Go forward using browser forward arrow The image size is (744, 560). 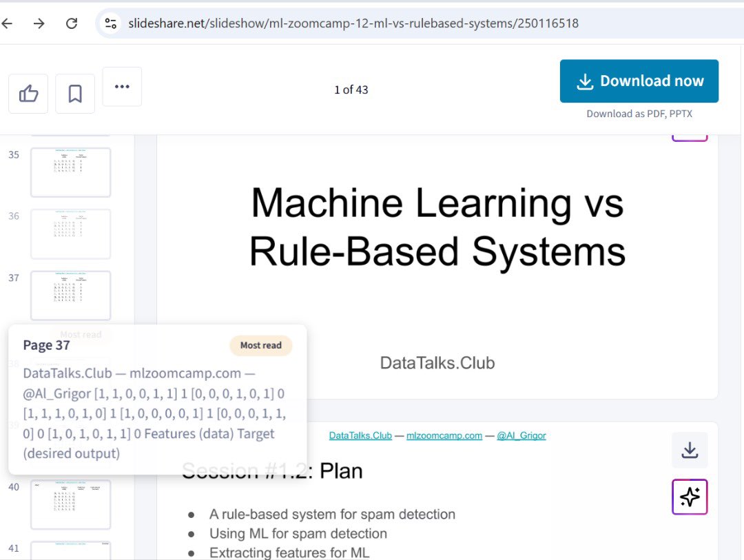pos(39,23)
